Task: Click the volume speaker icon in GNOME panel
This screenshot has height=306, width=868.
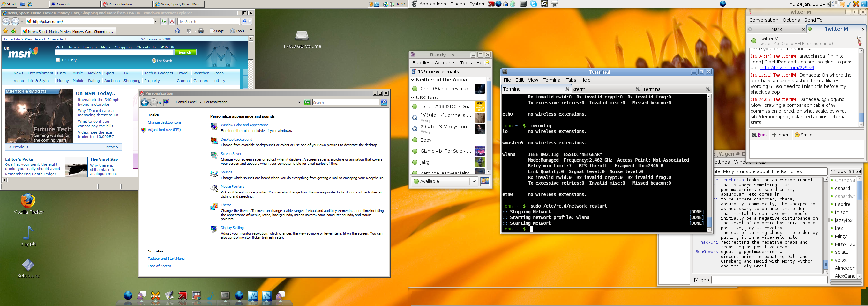Action: (x=831, y=4)
